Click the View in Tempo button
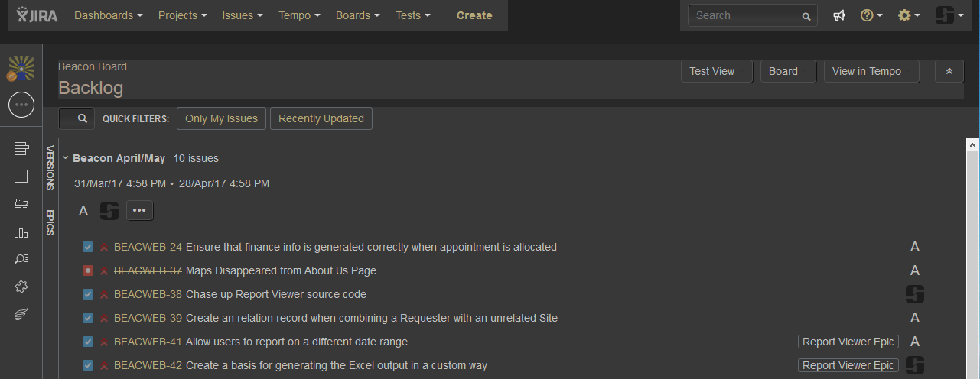980x379 pixels. 871,71
